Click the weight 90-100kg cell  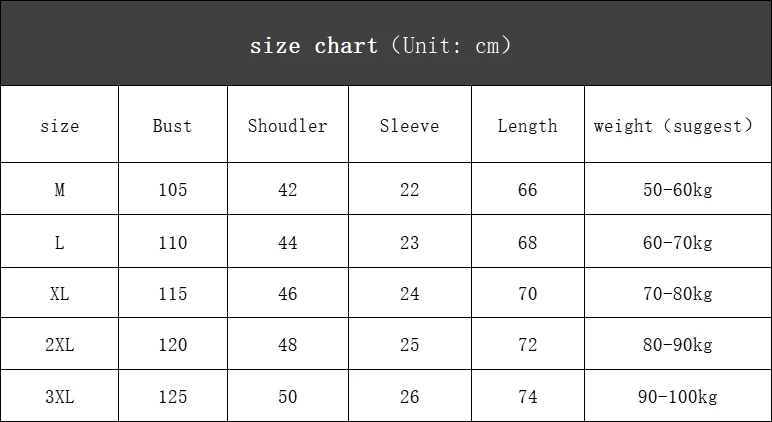(677, 397)
